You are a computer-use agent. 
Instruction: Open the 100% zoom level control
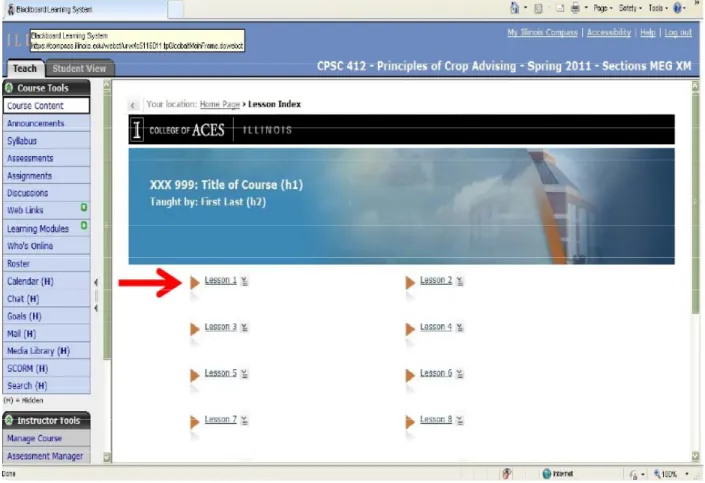click(x=669, y=474)
